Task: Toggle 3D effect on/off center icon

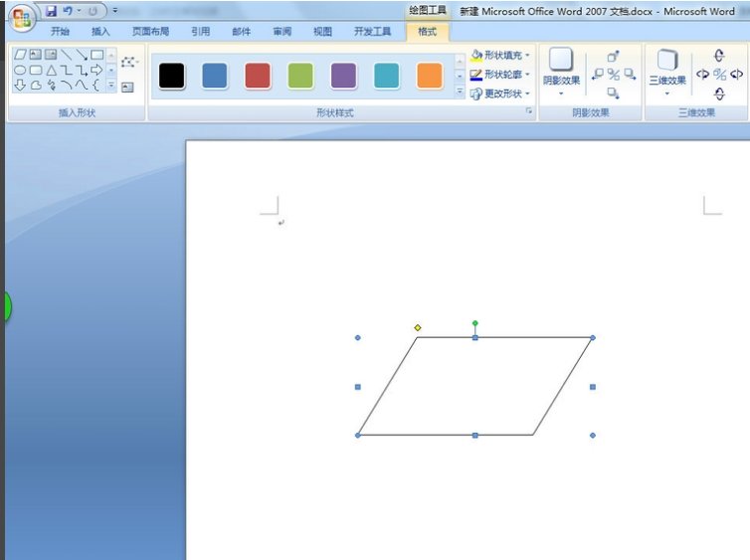Action: (x=719, y=75)
